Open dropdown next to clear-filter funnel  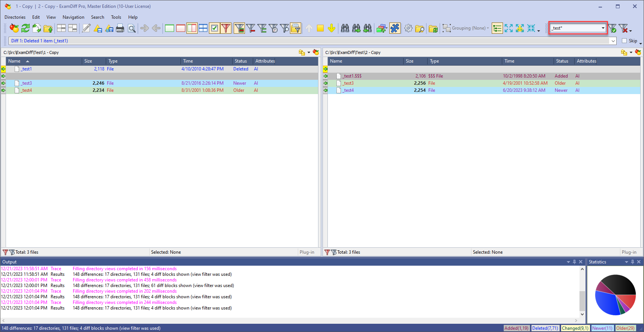[x=630, y=30]
